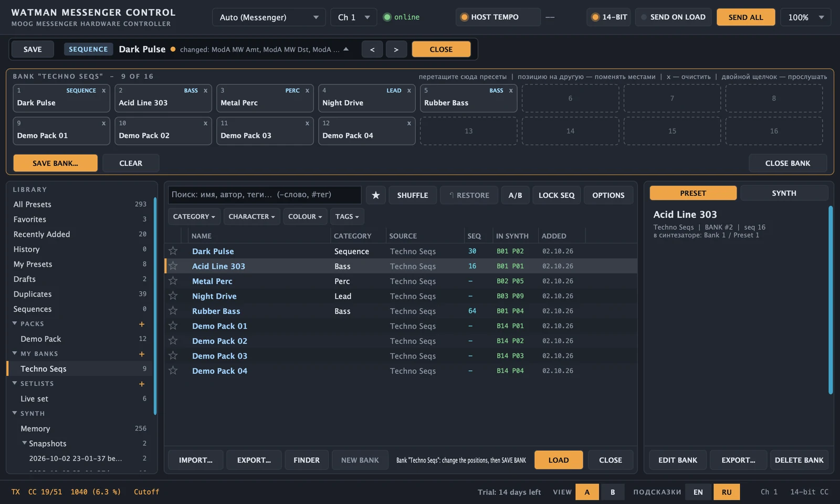Click the SHUFFLE button

click(413, 195)
